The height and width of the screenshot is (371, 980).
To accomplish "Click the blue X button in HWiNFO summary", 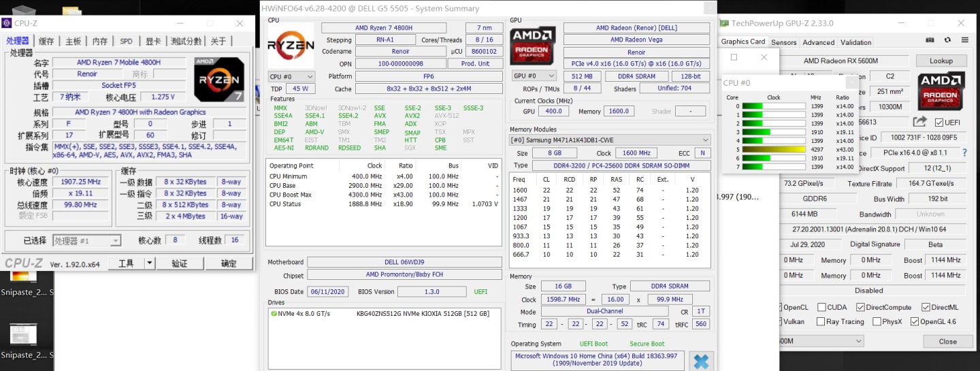I will [x=701, y=361].
